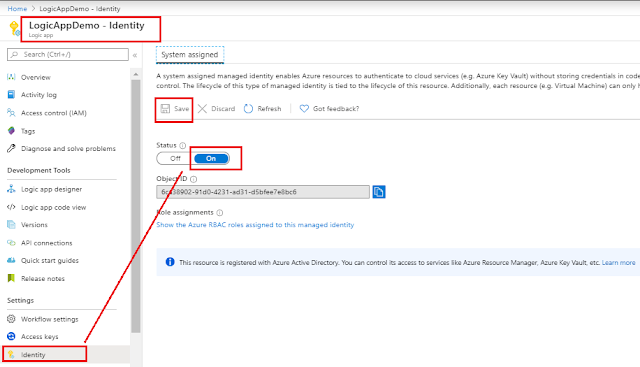Open Logic app designer from sidebar
640x367 pixels.
click(x=51, y=189)
